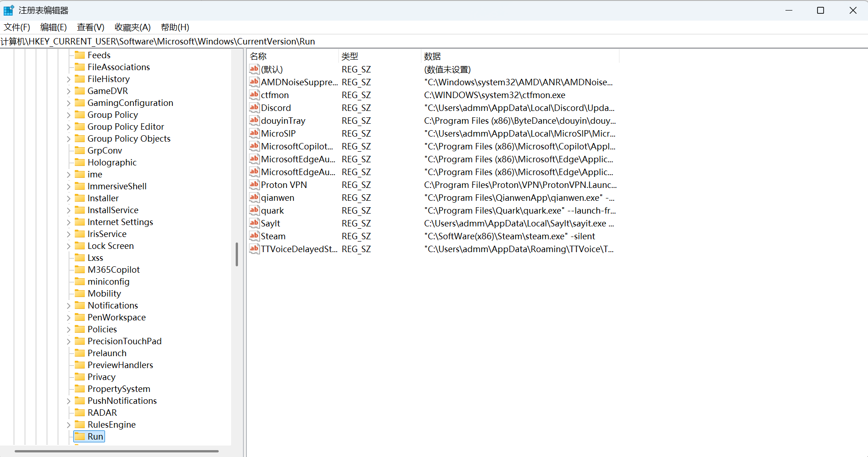The width and height of the screenshot is (868, 457).
Task: Select the ab icon for the quark entry
Action: tap(254, 210)
